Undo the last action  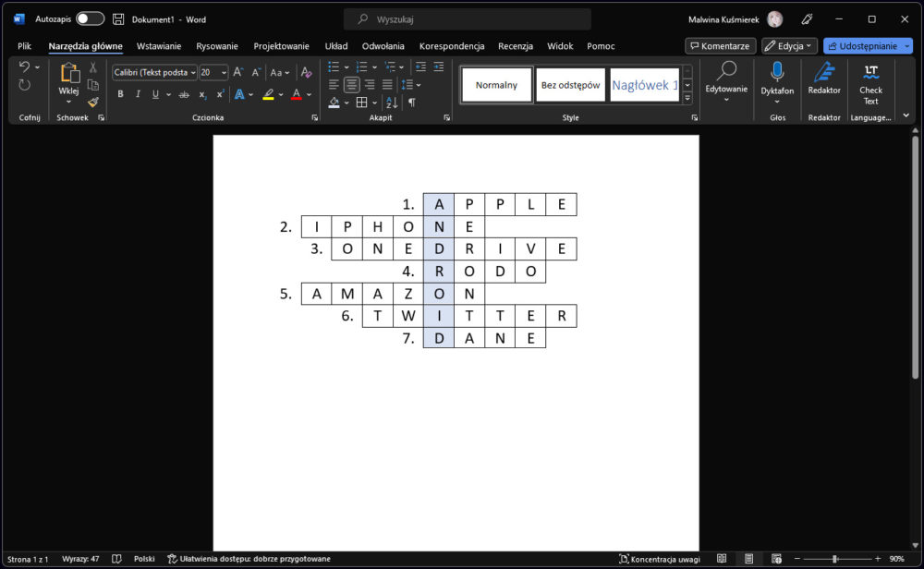[24, 67]
